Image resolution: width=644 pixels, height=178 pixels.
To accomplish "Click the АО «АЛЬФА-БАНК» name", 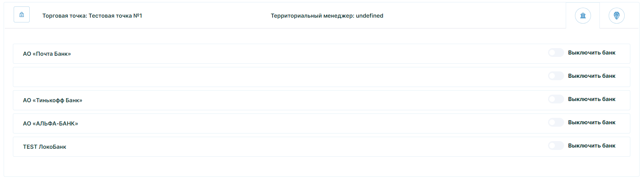I will pos(51,123).
